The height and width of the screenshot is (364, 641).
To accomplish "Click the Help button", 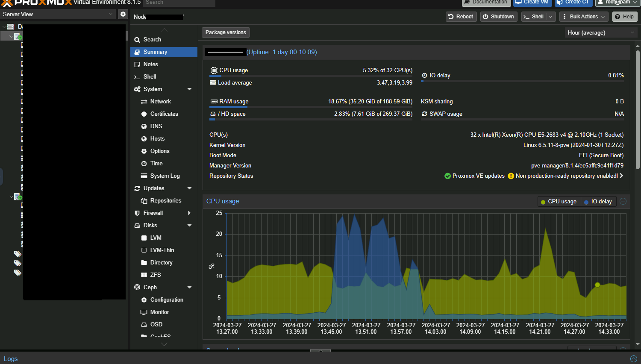I will [625, 17].
